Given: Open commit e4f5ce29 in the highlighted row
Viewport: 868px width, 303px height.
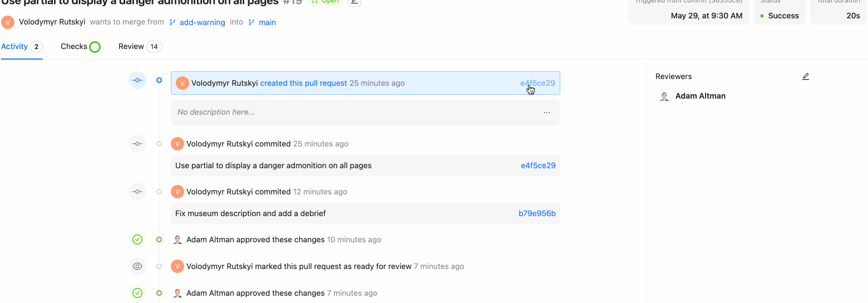Looking at the screenshot, I should tap(537, 83).
